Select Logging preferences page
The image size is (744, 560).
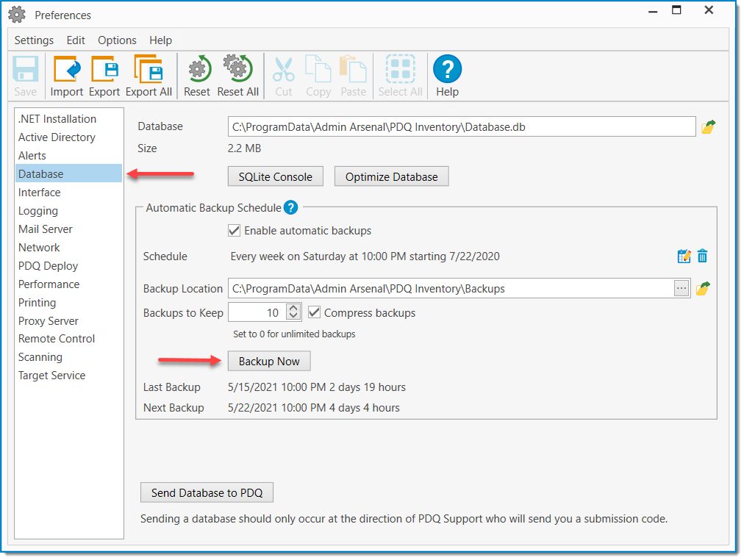pos(69,210)
